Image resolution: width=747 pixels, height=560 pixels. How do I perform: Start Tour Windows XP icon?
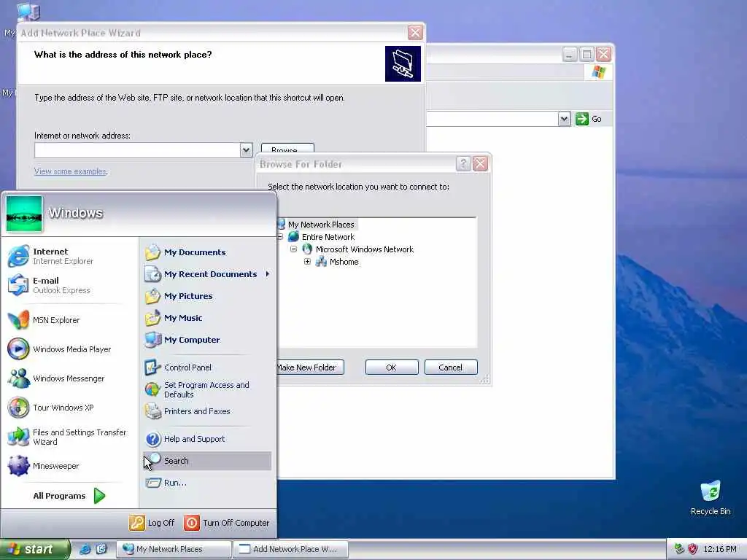[x=18, y=408]
